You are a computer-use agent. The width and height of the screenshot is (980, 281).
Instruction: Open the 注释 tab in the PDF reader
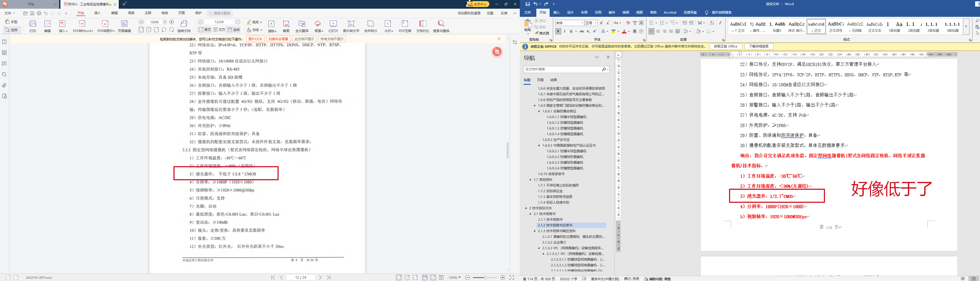point(148,13)
